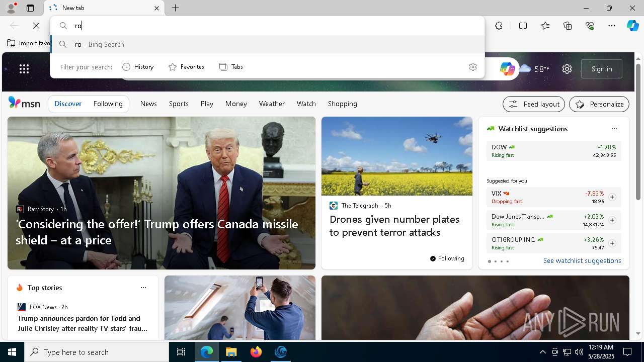Click the taskbar search box
The image size is (644, 362).
click(97, 352)
